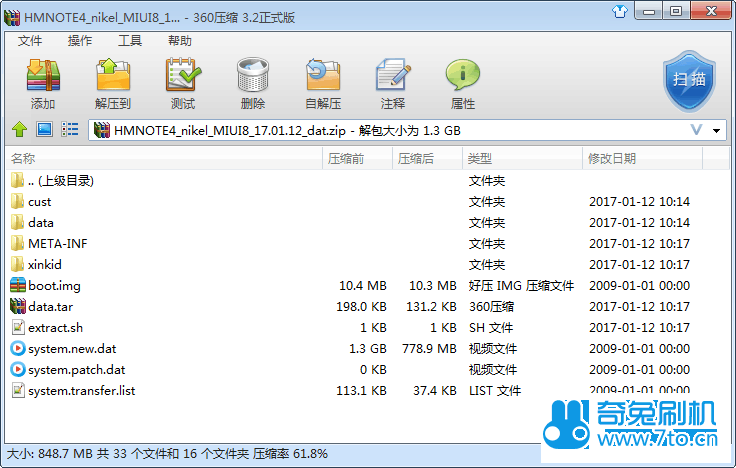The height and width of the screenshot is (468, 736).
Task: Go up one level with green arrow
Action: [19, 130]
